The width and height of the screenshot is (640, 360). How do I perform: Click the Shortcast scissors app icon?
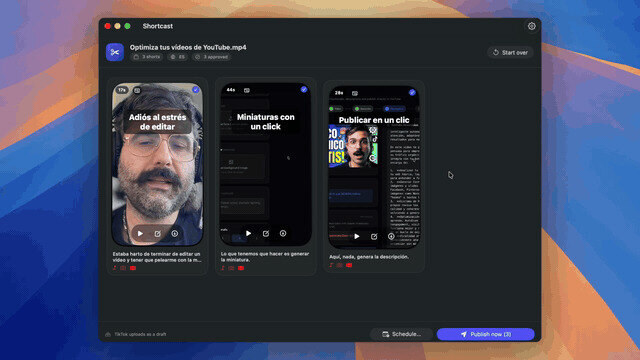pyautogui.click(x=115, y=52)
